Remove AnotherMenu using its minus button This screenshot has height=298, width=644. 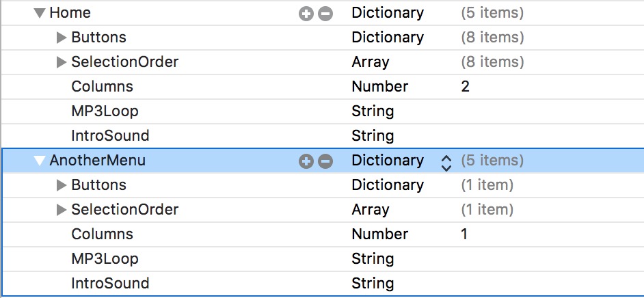pos(325,161)
